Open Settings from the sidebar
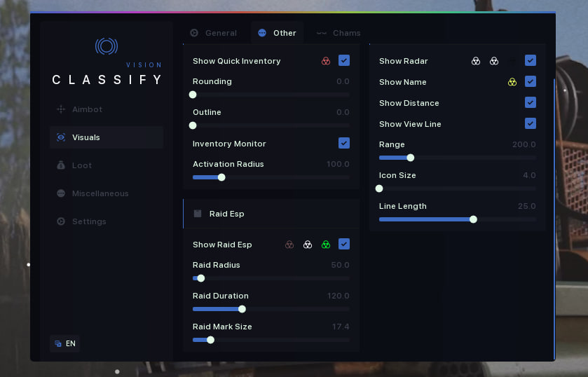The height and width of the screenshot is (377, 588). 107,221
